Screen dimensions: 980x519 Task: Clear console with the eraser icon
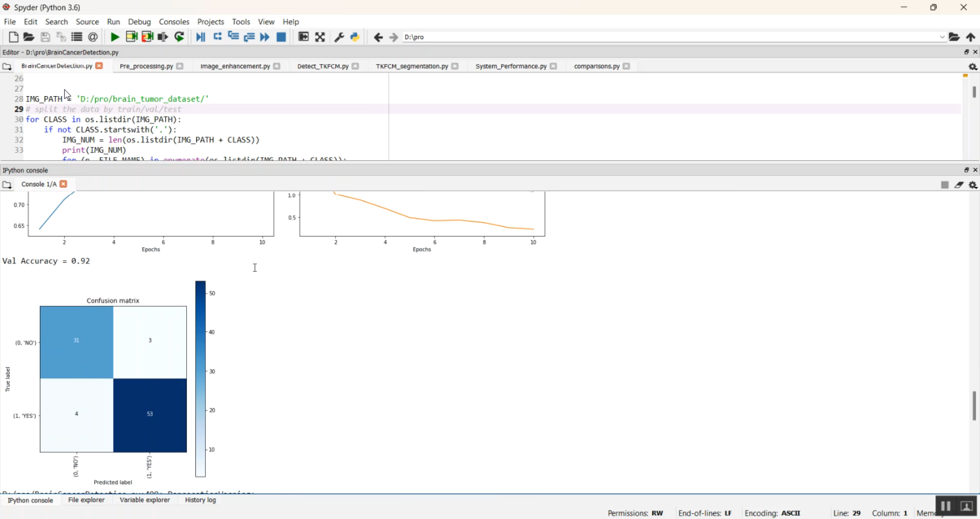coord(958,185)
